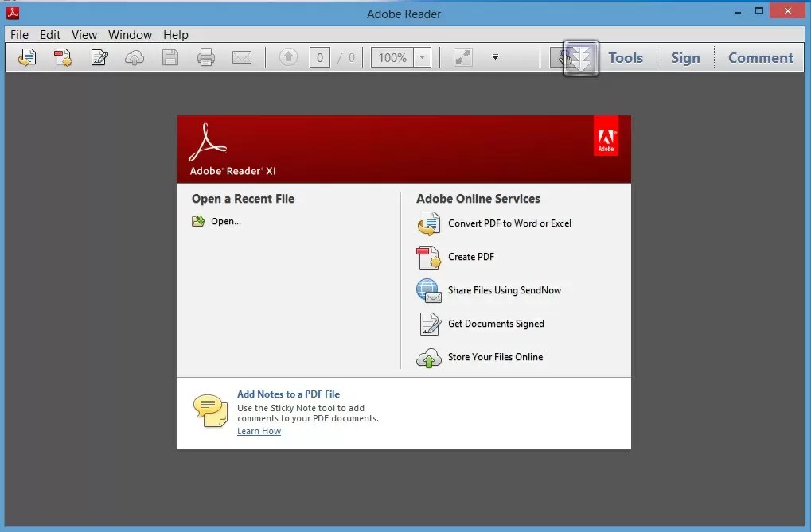Print using the printer toolbar icon
Viewport: 811px width, 532px height.
[206, 57]
